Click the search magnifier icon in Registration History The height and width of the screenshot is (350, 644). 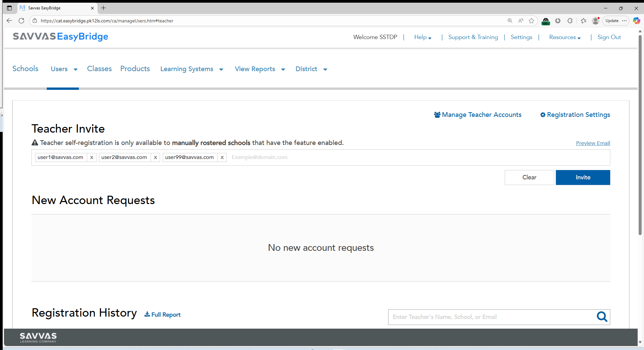point(602,317)
